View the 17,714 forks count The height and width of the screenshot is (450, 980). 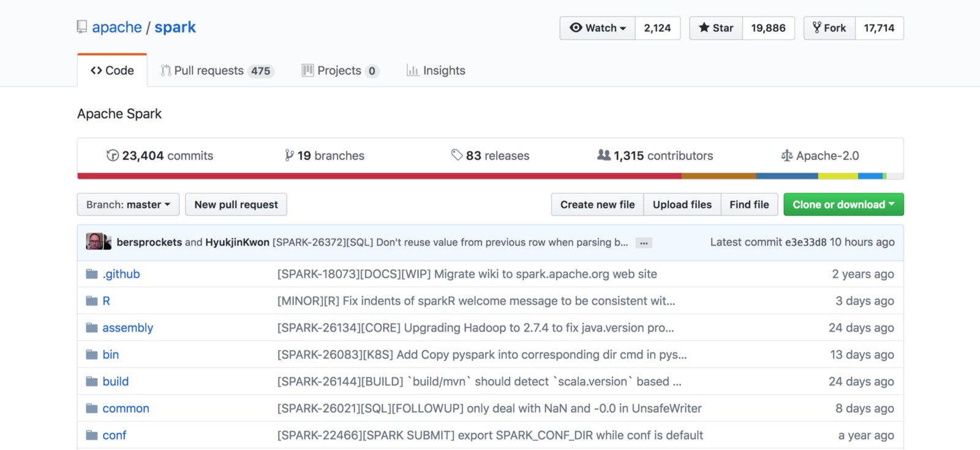click(x=880, y=28)
